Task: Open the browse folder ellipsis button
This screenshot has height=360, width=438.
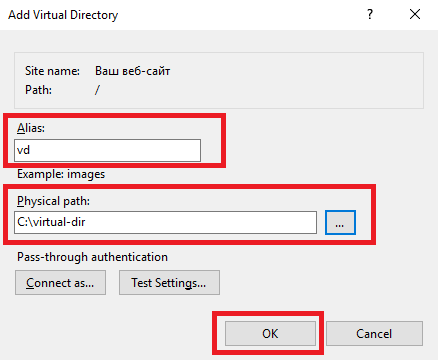Action: (x=340, y=222)
